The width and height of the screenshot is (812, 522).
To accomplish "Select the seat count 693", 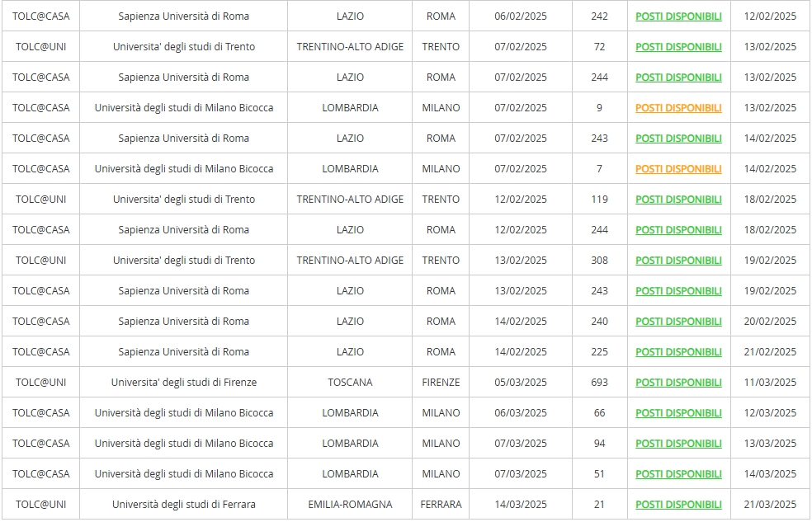I will pos(599,383).
